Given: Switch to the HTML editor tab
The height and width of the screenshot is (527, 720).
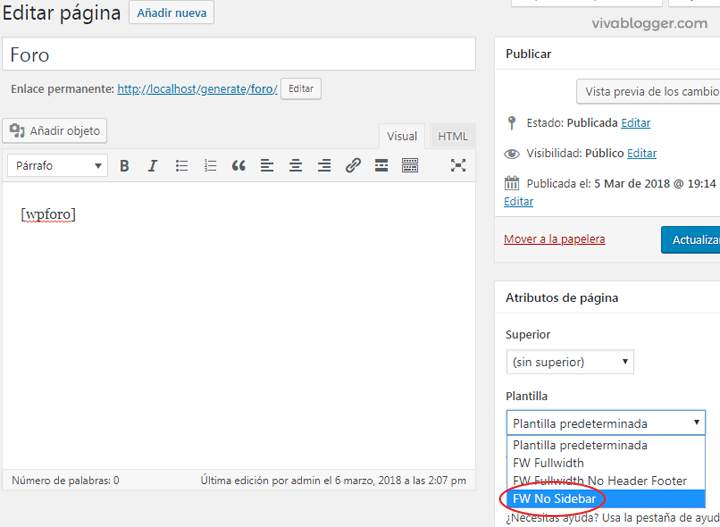Looking at the screenshot, I should (452, 137).
